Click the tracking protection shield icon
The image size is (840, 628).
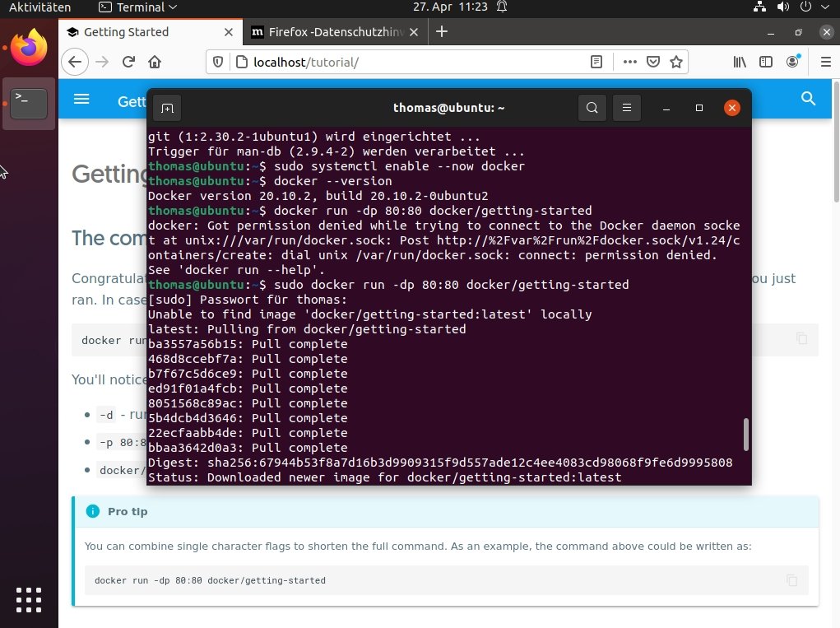tap(216, 62)
